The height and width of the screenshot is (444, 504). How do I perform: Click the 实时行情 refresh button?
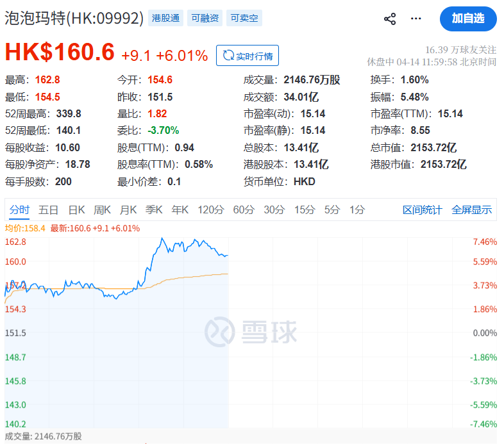[x=248, y=56]
